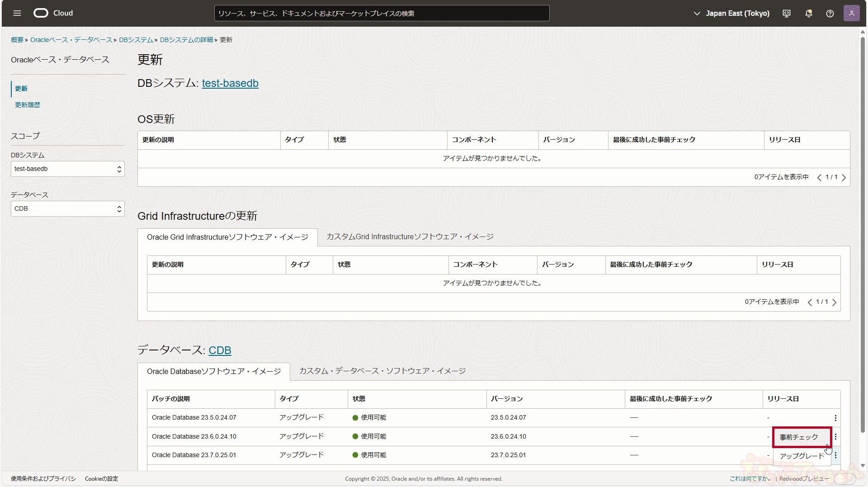
Task: Open the user profile avatar menu
Action: 851,13
